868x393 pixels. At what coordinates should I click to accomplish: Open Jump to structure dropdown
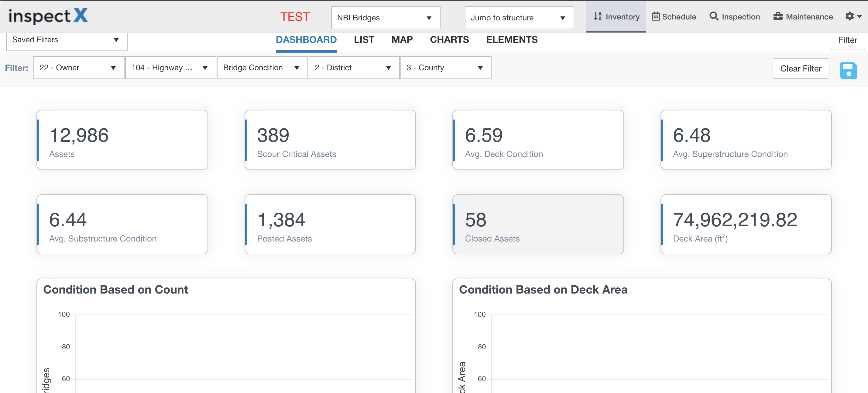click(519, 18)
